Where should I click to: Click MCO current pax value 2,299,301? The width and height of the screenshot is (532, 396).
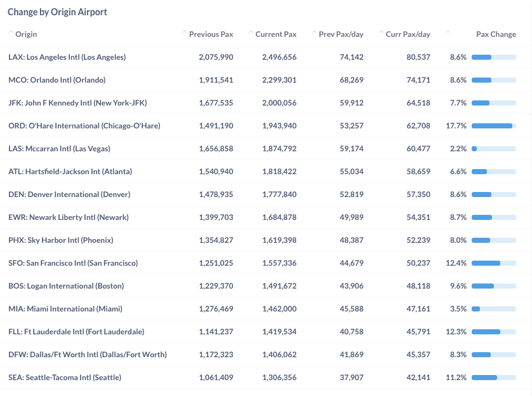[x=279, y=80]
